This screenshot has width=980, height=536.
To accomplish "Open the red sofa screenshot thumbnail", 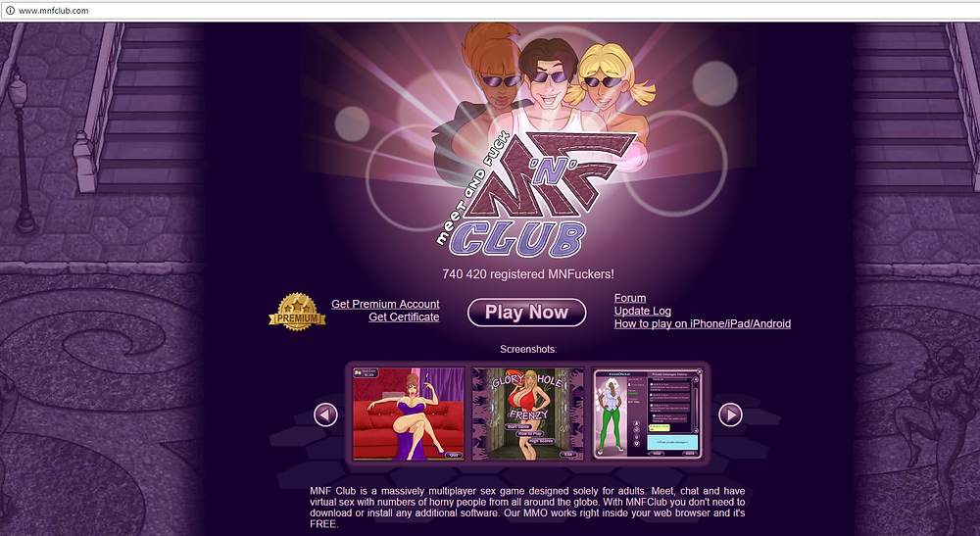I will click(x=408, y=414).
